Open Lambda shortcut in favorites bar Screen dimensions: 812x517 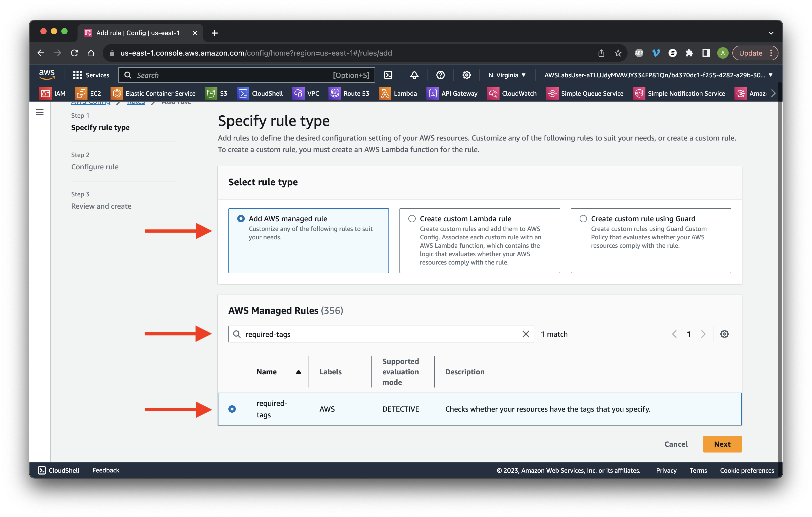coord(398,93)
